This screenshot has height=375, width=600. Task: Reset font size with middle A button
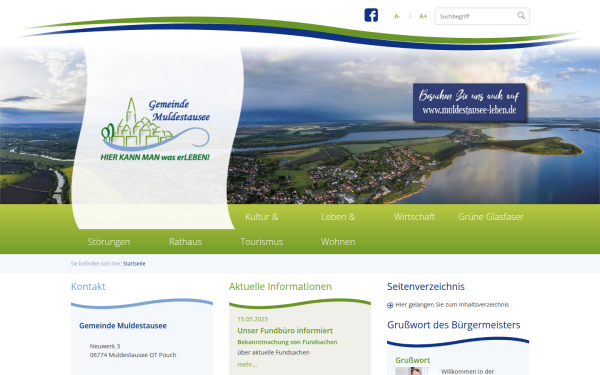point(410,16)
